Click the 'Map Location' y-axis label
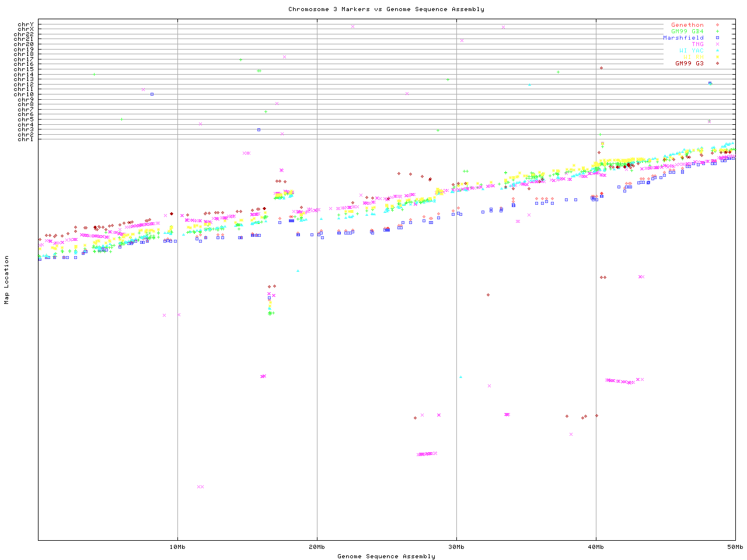 pyautogui.click(x=7, y=280)
